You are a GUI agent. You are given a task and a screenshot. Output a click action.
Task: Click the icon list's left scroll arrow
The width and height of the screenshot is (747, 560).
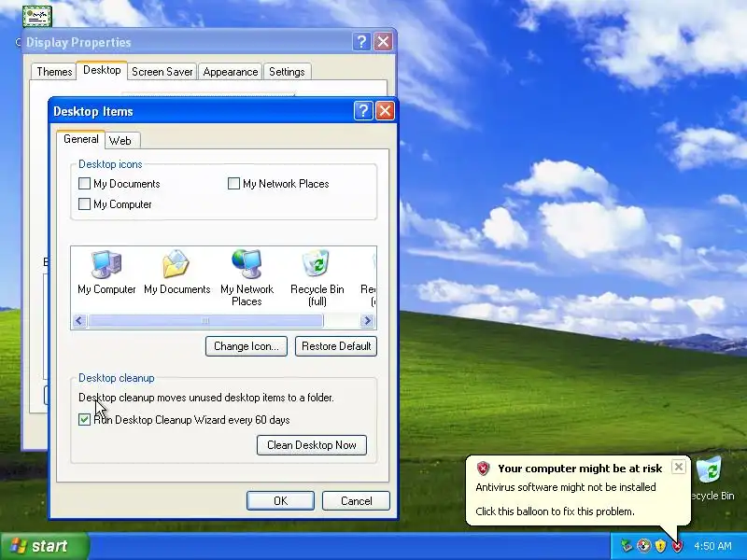pos(79,320)
